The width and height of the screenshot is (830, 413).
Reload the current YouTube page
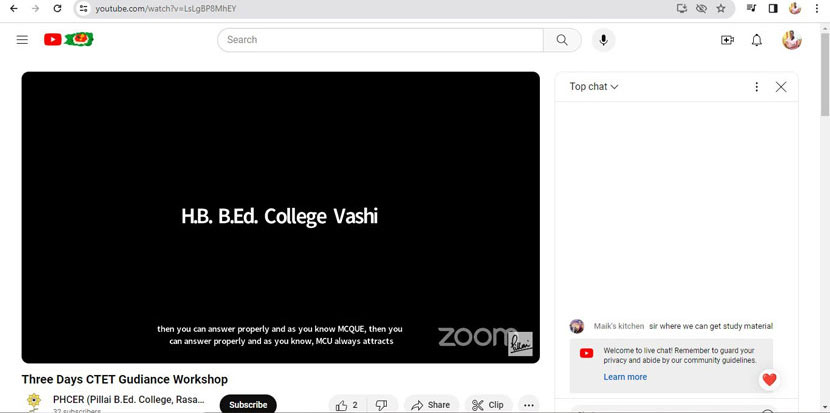click(x=57, y=8)
